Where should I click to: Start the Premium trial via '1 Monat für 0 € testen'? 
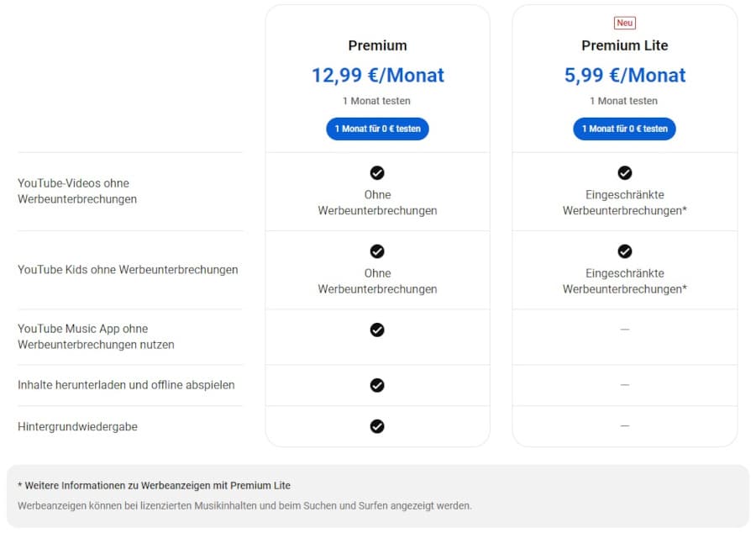point(377,129)
